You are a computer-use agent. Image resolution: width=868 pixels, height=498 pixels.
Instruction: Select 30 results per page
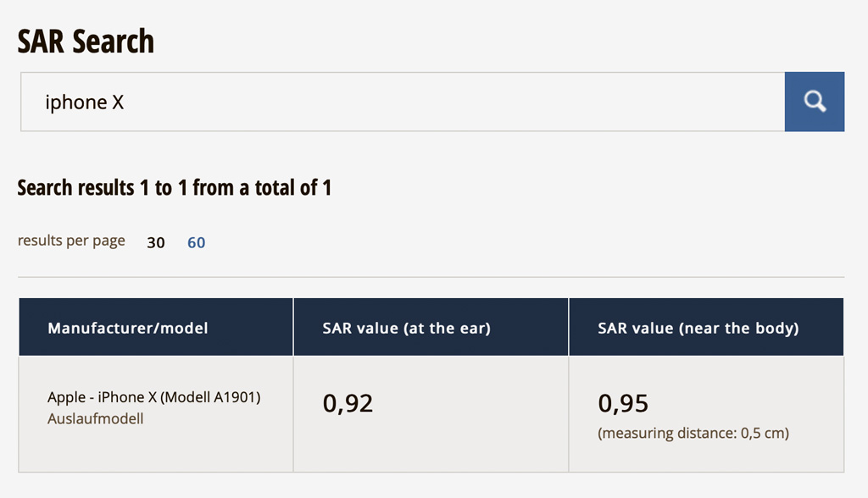156,243
